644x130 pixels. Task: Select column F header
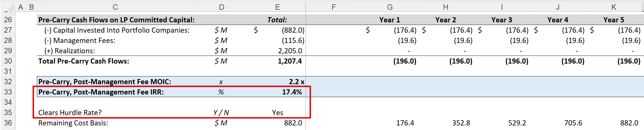click(x=334, y=7)
